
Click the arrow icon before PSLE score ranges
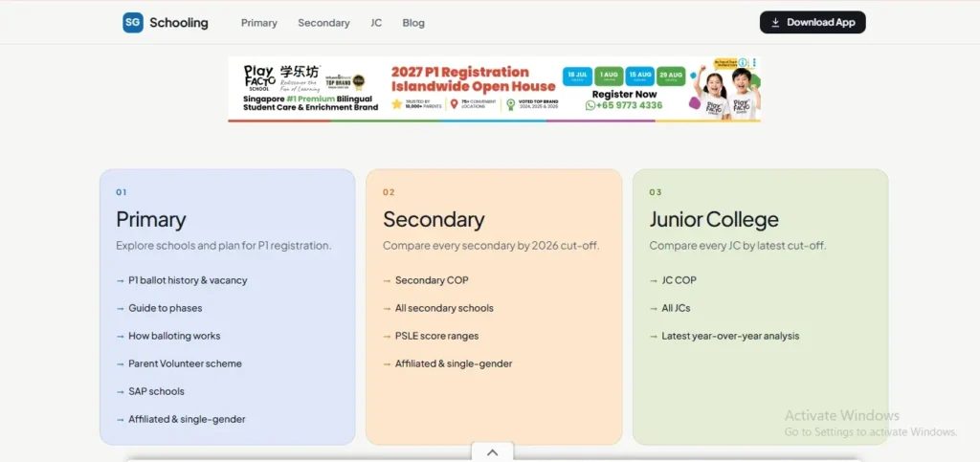pyautogui.click(x=387, y=336)
